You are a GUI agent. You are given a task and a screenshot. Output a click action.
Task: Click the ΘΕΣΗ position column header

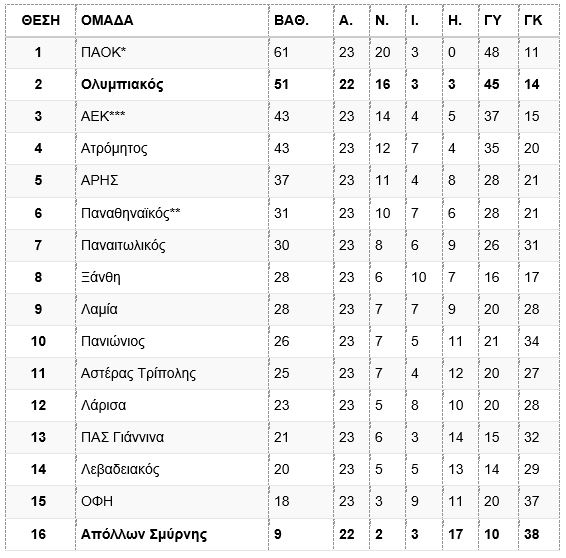[x=40, y=21]
